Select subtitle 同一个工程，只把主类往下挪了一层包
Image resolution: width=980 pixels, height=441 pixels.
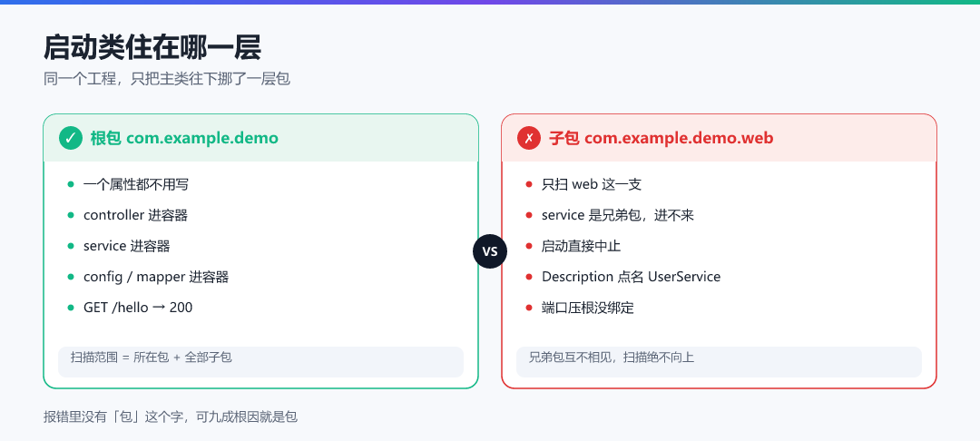[167, 79]
